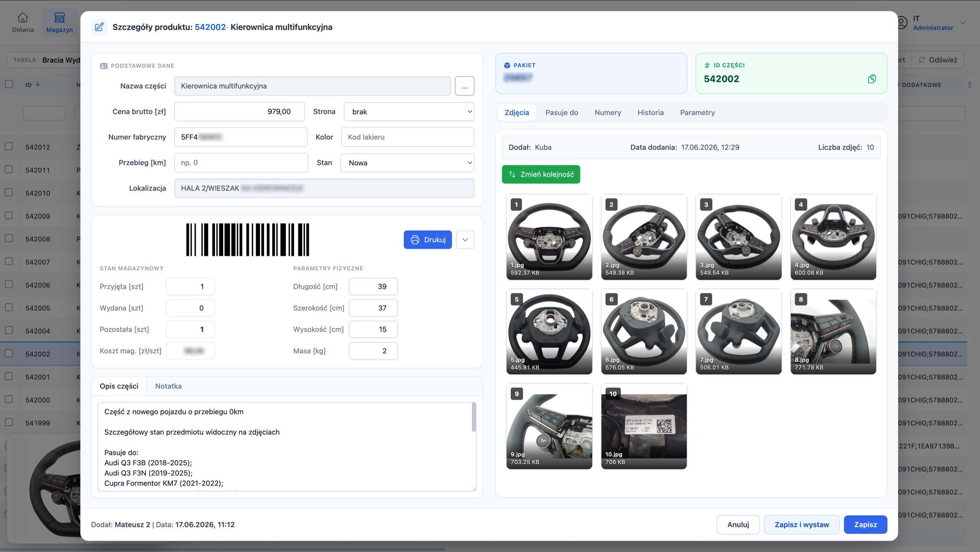Viewport: 980px width, 552px height.
Task: Tick the checkbox for row 542007
Action: pyautogui.click(x=9, y=261)
